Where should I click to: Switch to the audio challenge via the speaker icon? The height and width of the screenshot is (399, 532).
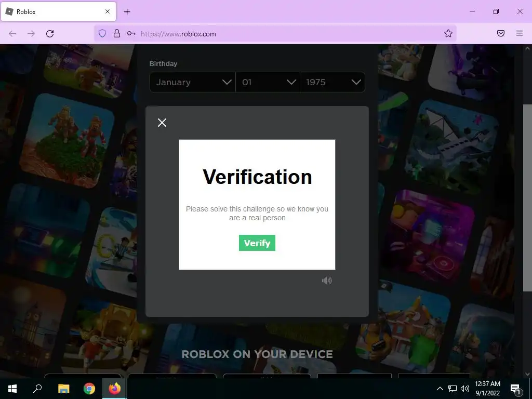[327, 281]
